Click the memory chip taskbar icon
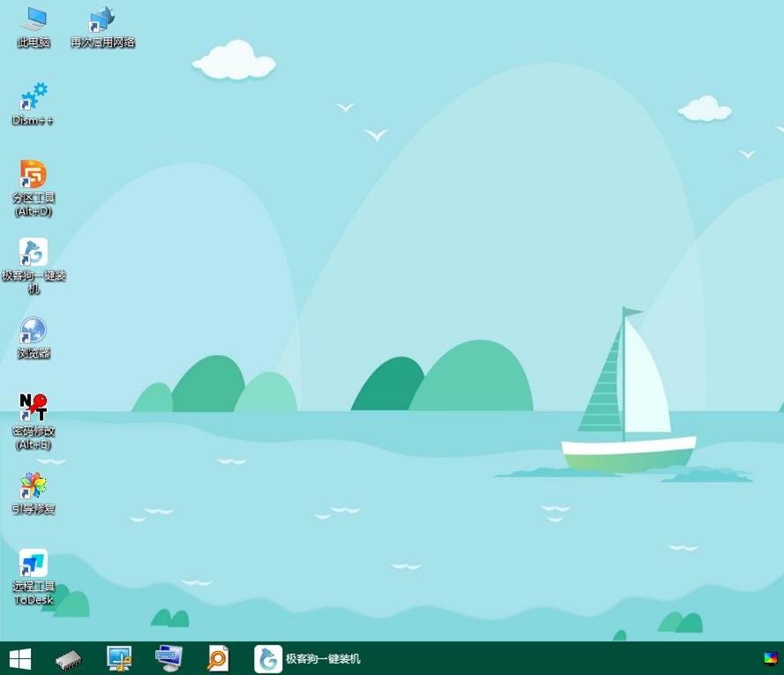This screenshot has height=675, width=784. (69, 658)
